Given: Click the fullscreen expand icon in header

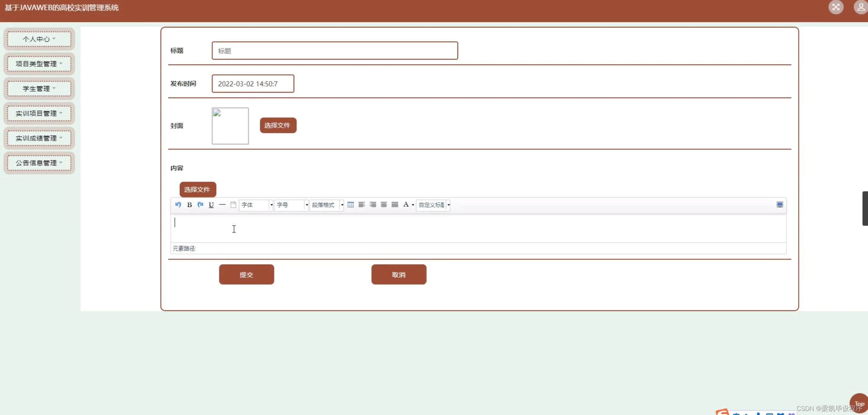Looking at the screenshot, I should [x=836, y=7].
